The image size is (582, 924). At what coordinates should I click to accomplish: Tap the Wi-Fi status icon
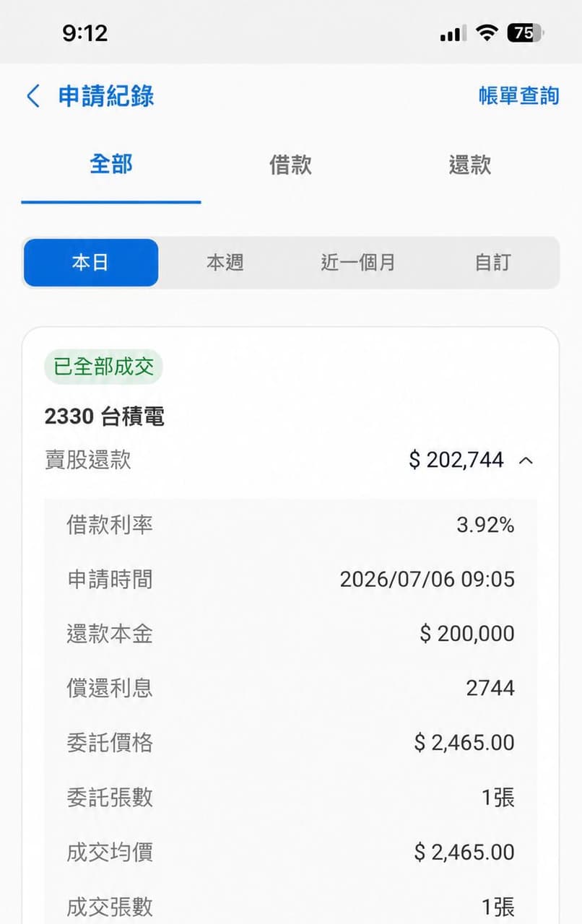pos(487,32)
